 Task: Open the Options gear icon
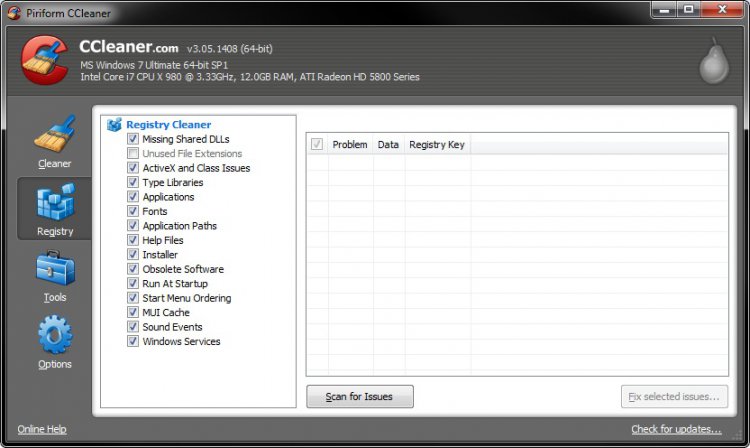click(x=55, y=334)
